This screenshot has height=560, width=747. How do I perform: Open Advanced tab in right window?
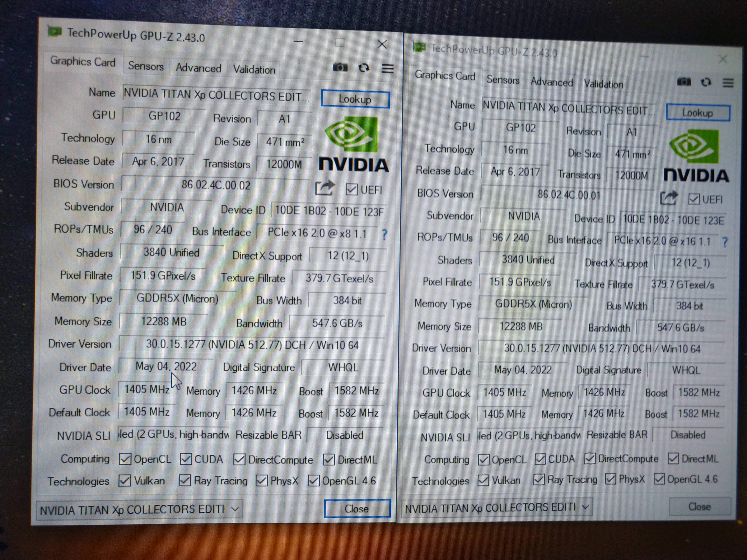(x=551, y=82)
